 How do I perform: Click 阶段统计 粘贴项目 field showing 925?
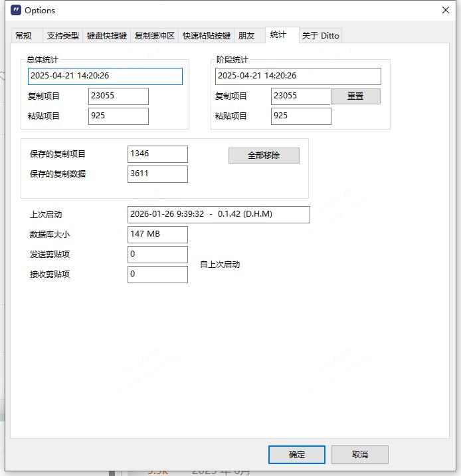point(301,116)
